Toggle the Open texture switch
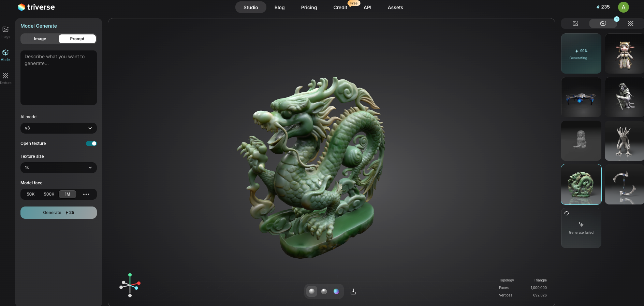Image resolution: width=644 pixels, height=306 pixels. click(91, 143)
